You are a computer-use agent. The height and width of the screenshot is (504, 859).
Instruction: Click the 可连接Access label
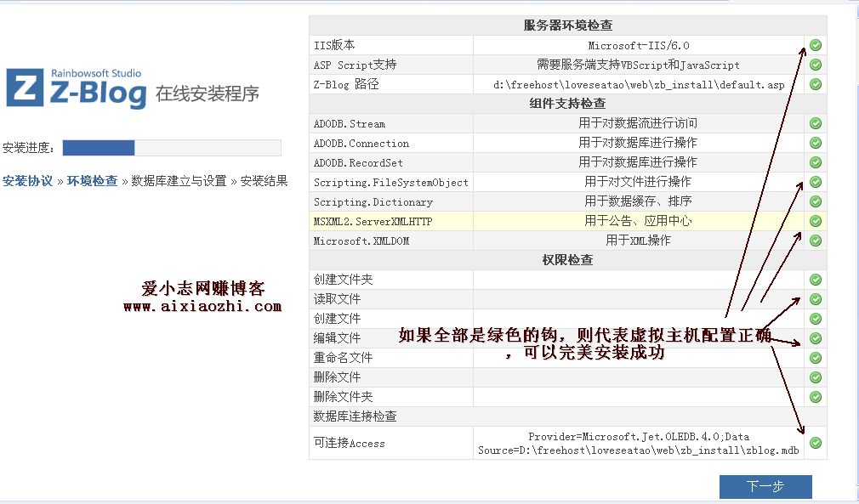pos(349,443)
